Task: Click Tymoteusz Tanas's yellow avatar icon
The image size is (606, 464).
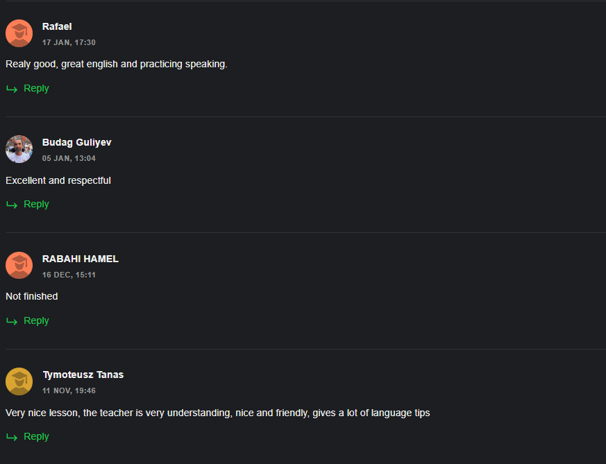Action: tap(19, 381)
